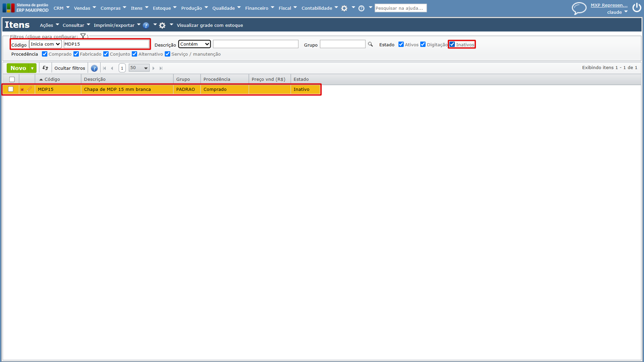Screen dimensions: 644x362
Task: Toggle the Fabricado checkbox
Action: tap(76, 54)
